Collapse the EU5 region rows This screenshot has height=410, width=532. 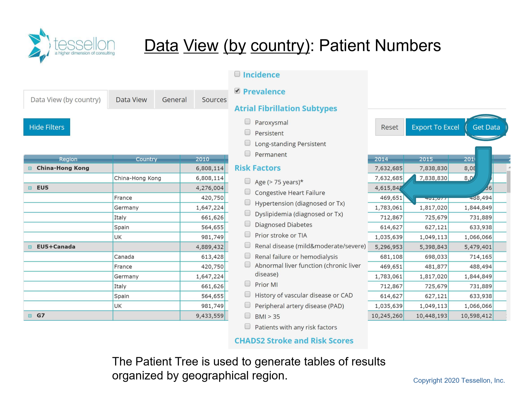click(x=30, y=188)
